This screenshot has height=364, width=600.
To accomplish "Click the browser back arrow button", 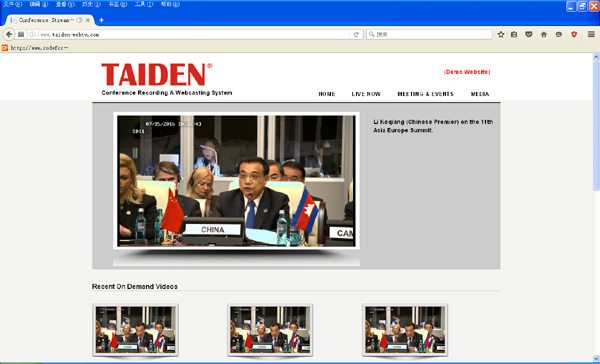I will 9,34.
